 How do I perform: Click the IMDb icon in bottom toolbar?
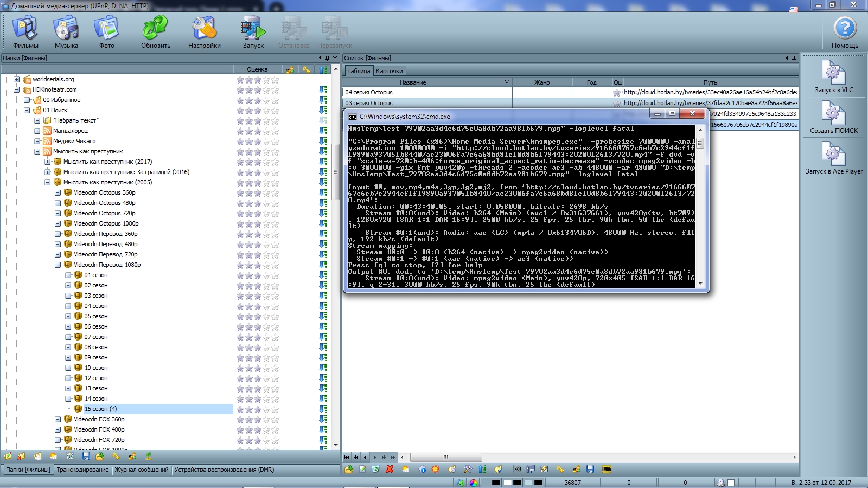click(607, 469)
